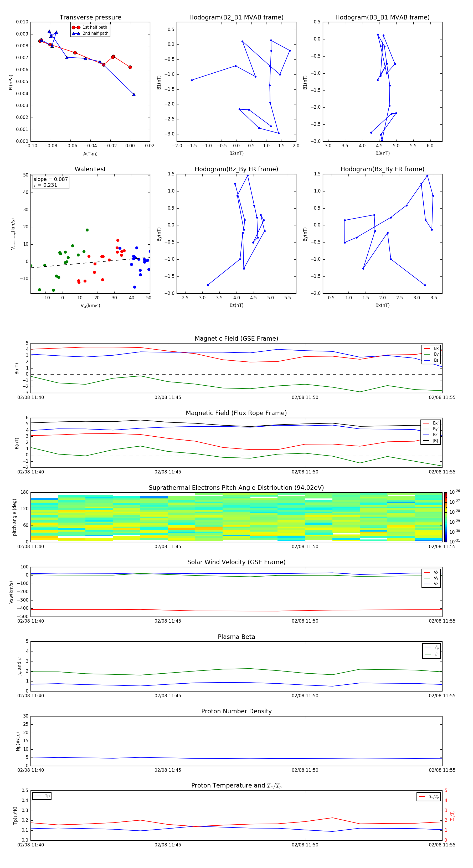Click the "r = 0.231" annotation
This screenshot has width=473, height=868.
[x=45, y=185]
